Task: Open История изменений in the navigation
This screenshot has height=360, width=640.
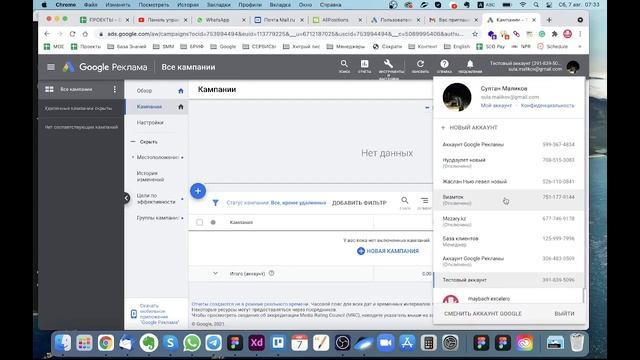Action: 150,176
